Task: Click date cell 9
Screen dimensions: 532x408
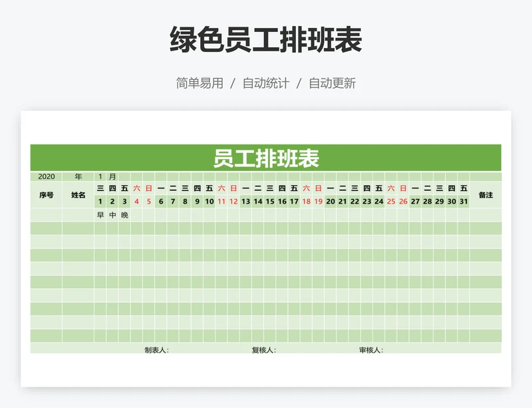Action: click(197, 202)
